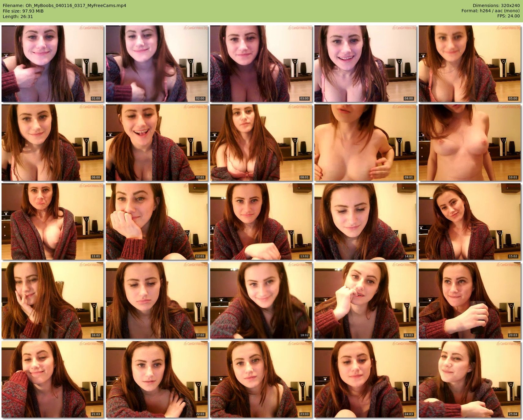Image resolution: width=523 pixels, height=420 pixels.
Task: Open the final frame stamped 25:04
Action: pyautogui.click(x=470, y=379)
